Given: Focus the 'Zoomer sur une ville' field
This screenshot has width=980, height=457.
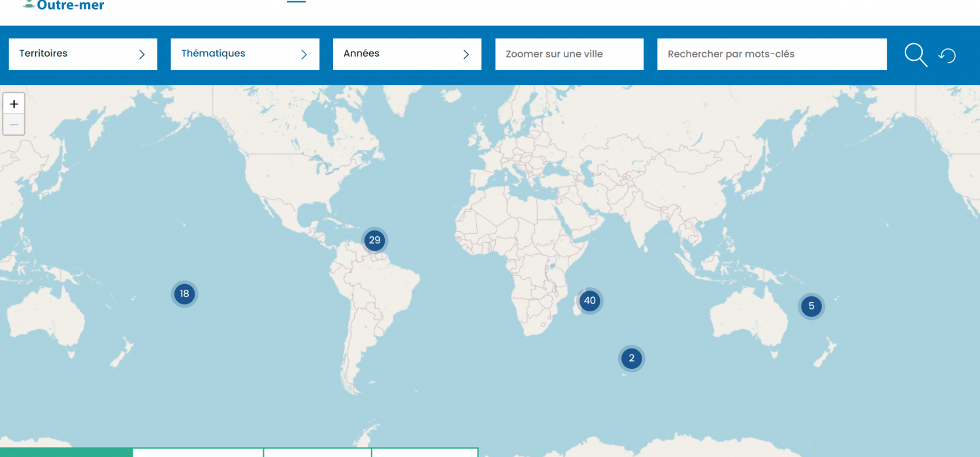Looking at the screenshot, I should [569, 54].
